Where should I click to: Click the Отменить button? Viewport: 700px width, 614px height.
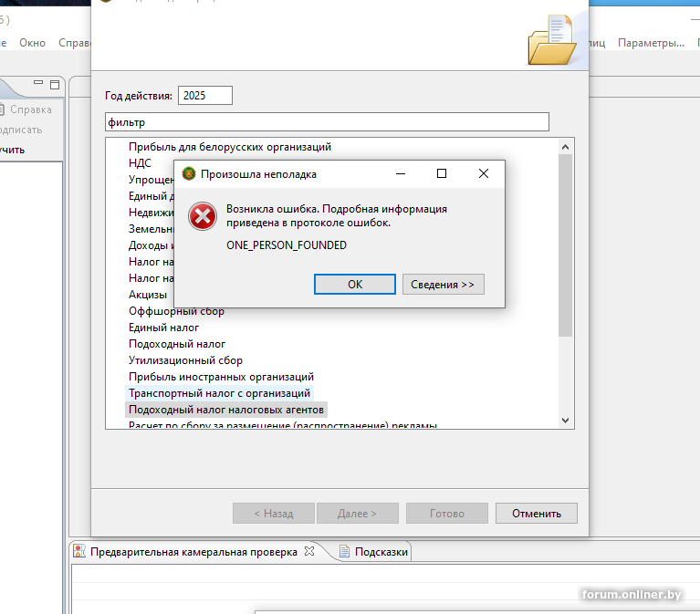pyautogui.click(x=536, y=514)
